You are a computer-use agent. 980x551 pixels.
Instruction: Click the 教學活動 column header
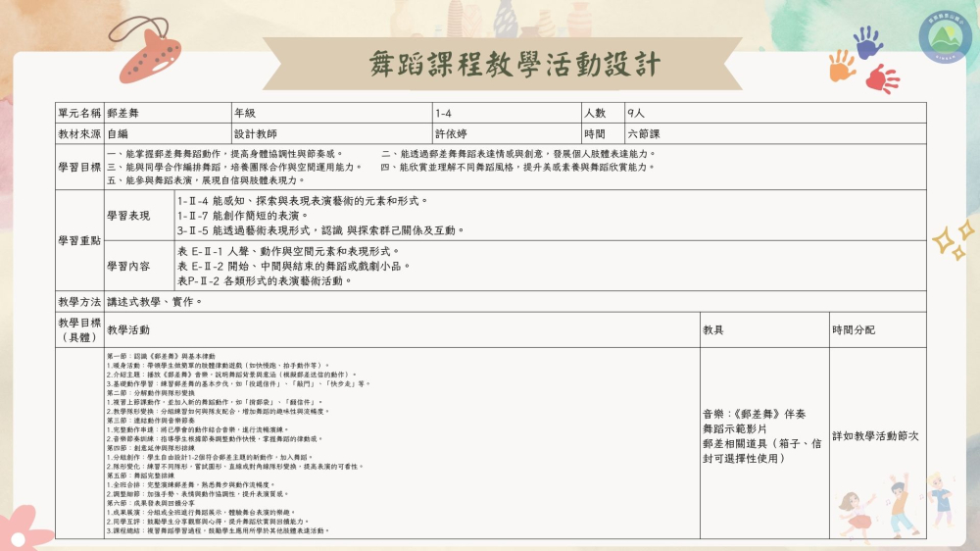pyautogui.click(x=402, y=329)
